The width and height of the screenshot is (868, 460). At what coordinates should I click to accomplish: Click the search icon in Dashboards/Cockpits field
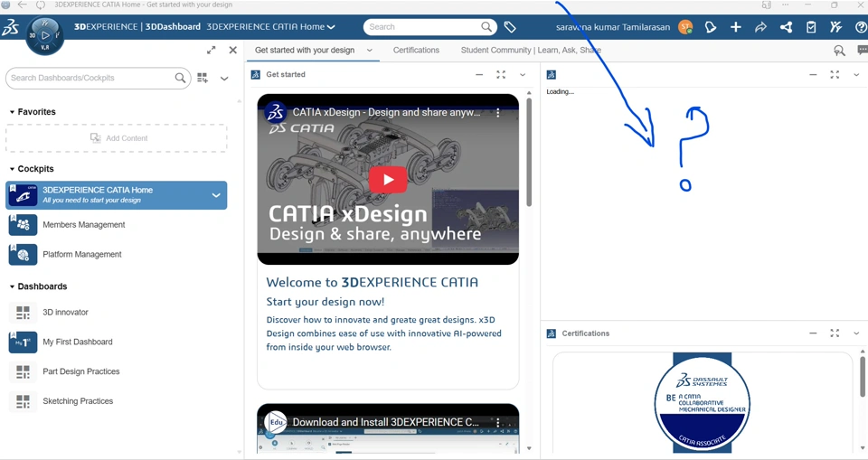[181, 78]
